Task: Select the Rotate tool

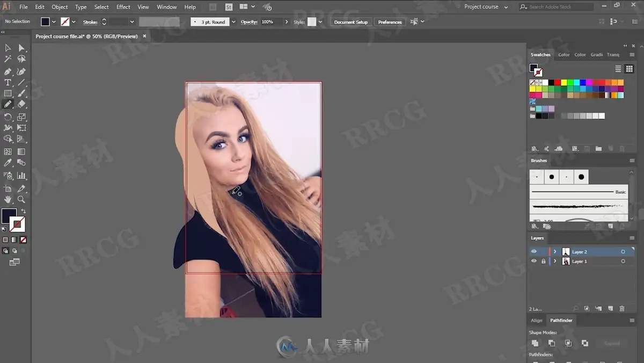Action: (x=8, y=117)
